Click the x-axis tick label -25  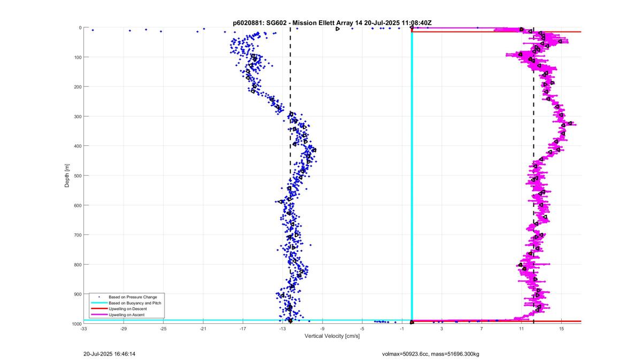coord(163,329)
